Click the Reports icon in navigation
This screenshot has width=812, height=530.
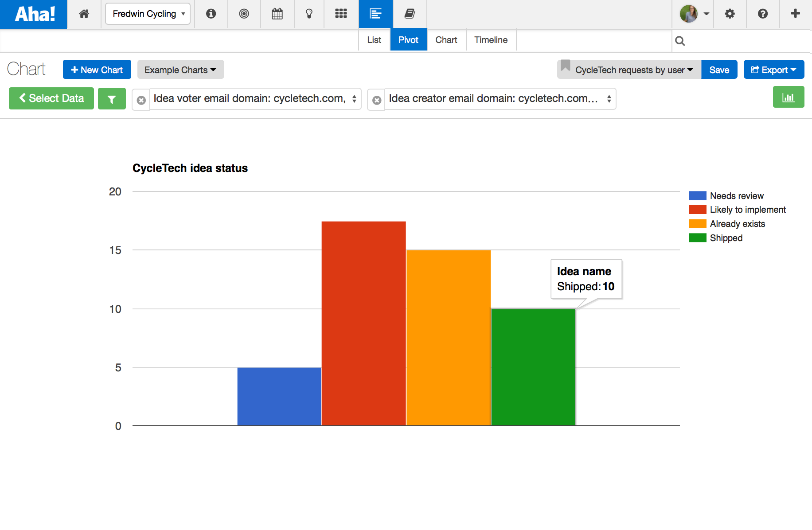(x=375, y=14)
